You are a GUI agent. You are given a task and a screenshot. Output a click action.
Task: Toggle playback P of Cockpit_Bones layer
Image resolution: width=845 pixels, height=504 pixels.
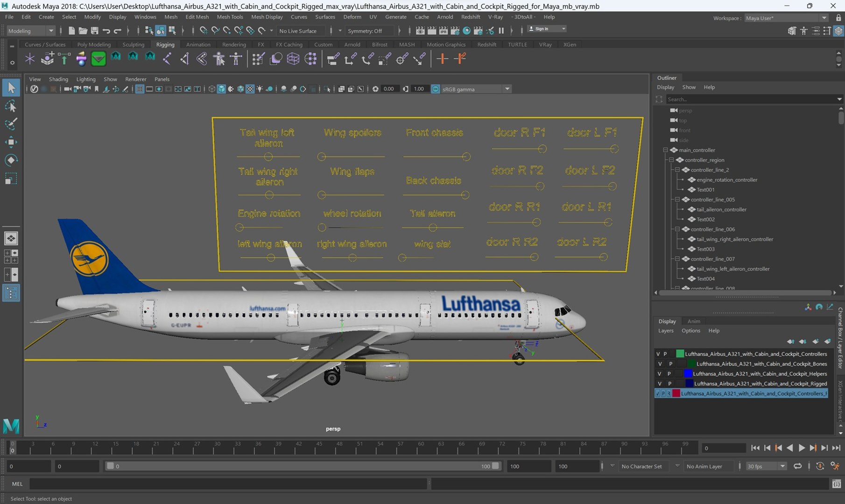671,364
